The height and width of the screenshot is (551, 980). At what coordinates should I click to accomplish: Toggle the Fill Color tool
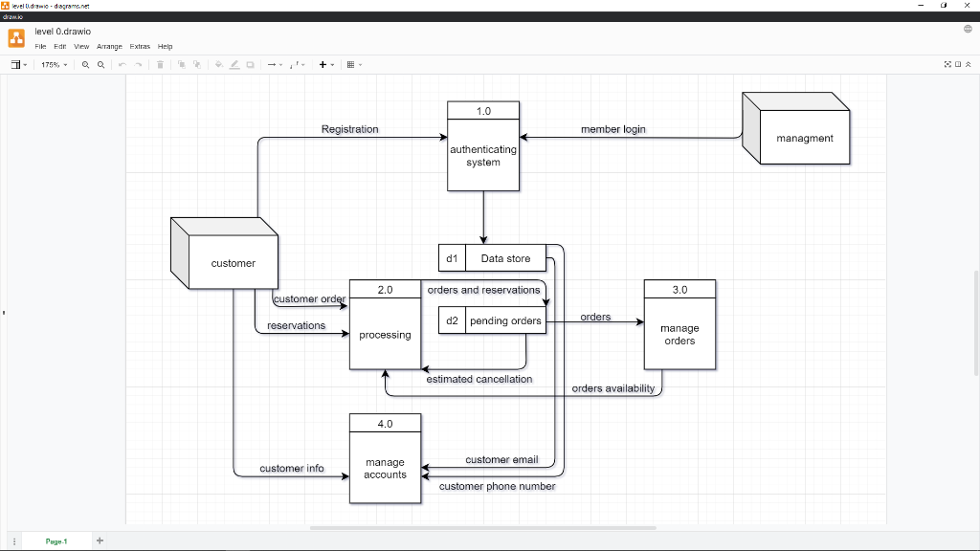coord(218,64)
